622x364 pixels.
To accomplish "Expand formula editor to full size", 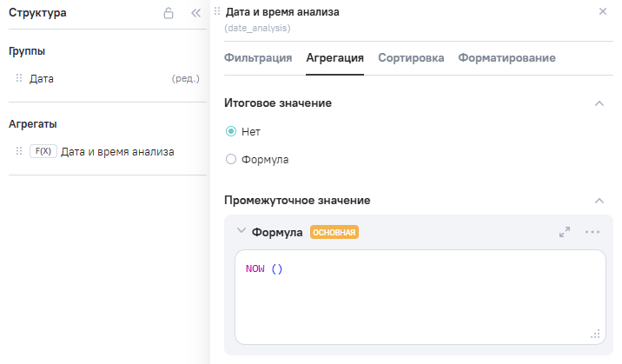I will pos(565,232).
